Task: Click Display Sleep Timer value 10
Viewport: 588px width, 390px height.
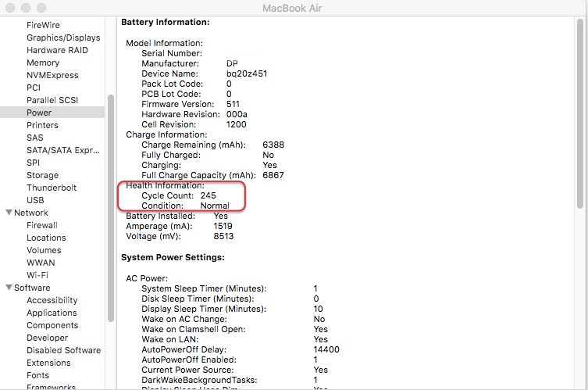Action: 318,309
